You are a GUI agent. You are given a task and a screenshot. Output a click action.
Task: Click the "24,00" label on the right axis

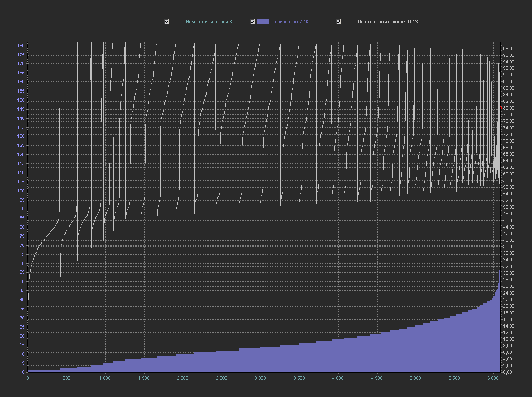tap(508, 293)
